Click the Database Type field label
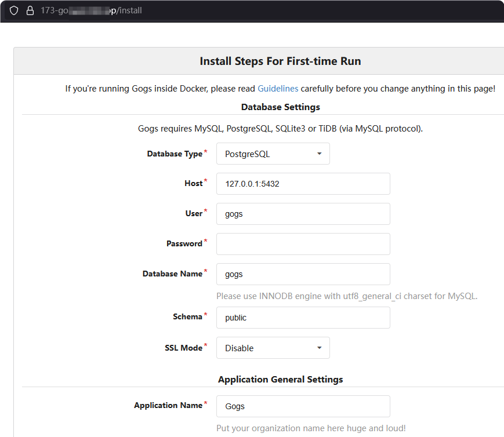The height and width of the screenshot is (437, 504). [175, 154]
